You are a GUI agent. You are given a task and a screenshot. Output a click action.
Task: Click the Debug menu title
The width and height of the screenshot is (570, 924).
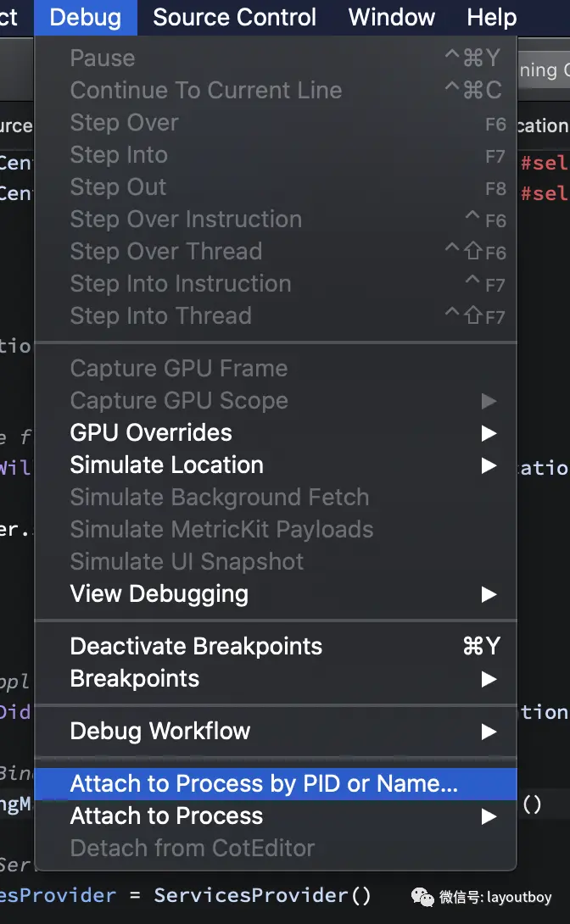[85, 17]
